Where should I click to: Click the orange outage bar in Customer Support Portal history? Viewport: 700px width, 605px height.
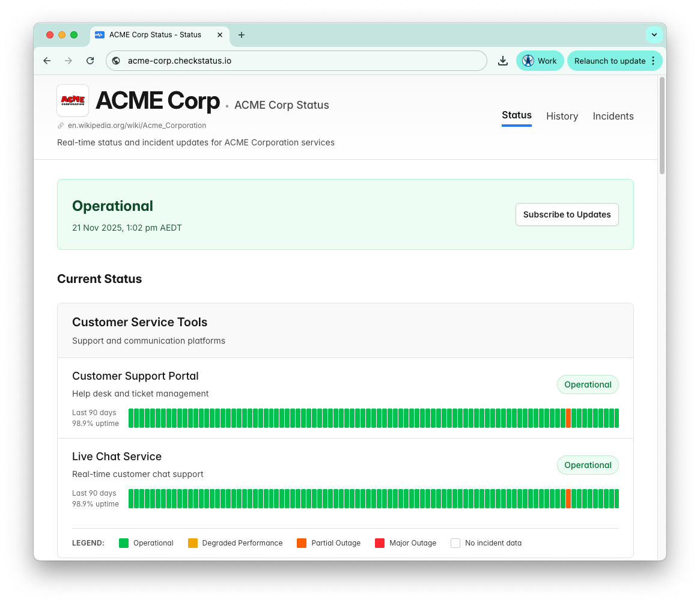568,418
